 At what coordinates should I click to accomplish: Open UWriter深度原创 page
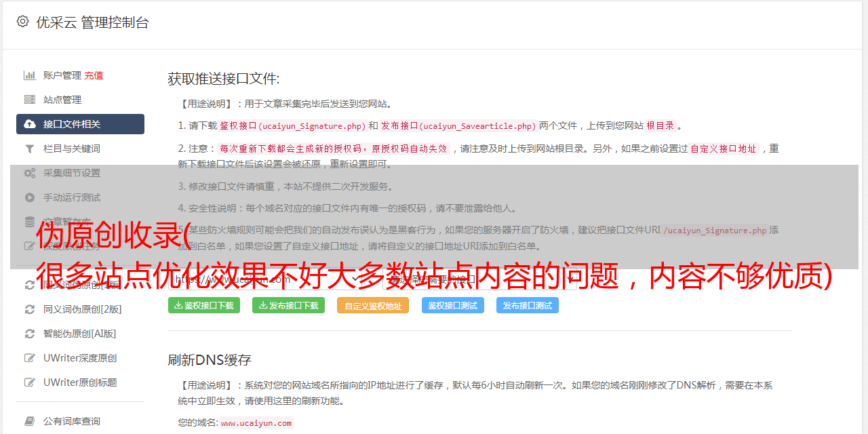coord(80,358)
